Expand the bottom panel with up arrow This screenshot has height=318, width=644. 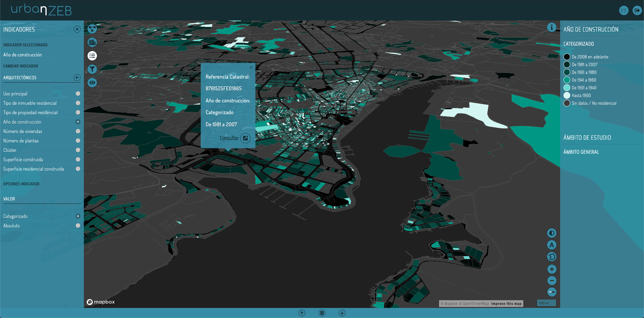click(302, 313)
